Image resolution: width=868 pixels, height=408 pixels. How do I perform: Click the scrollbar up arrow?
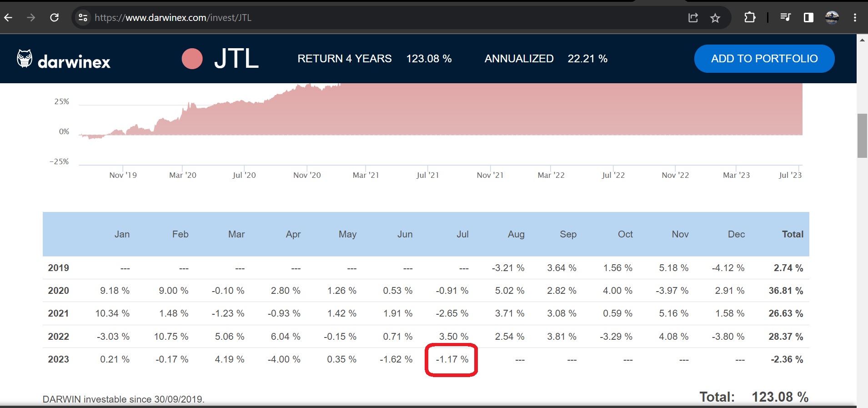[x=862, y=40]
